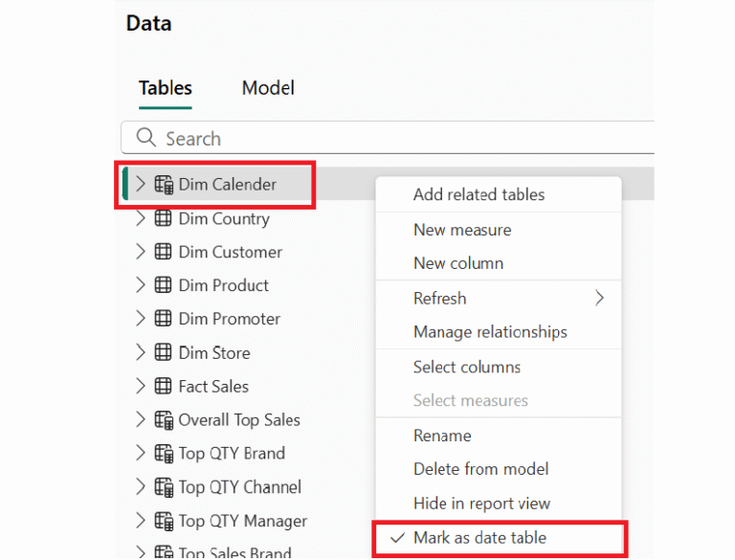Expand the Dim Product table
Image resolution: width=735 pixels, height=560 pixels.
(x=140, y=285)
